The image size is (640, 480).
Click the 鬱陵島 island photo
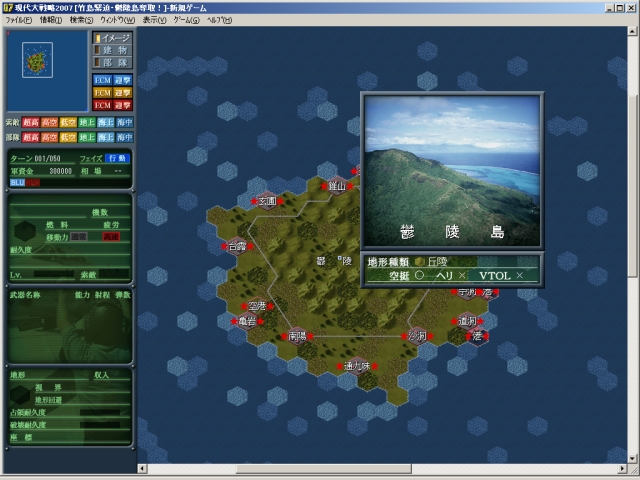452,171
